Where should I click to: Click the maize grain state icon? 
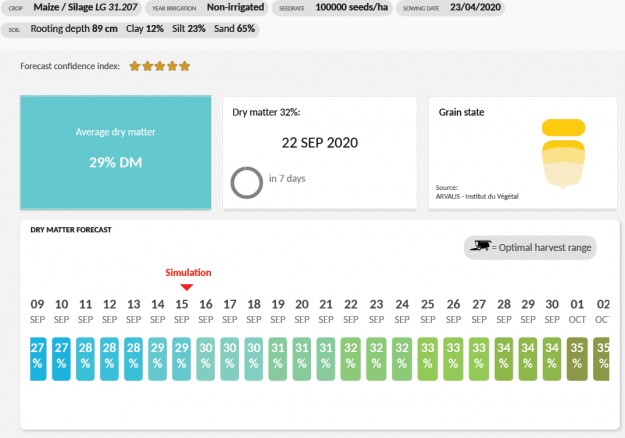pyautogui.click(x=561, y=152)
